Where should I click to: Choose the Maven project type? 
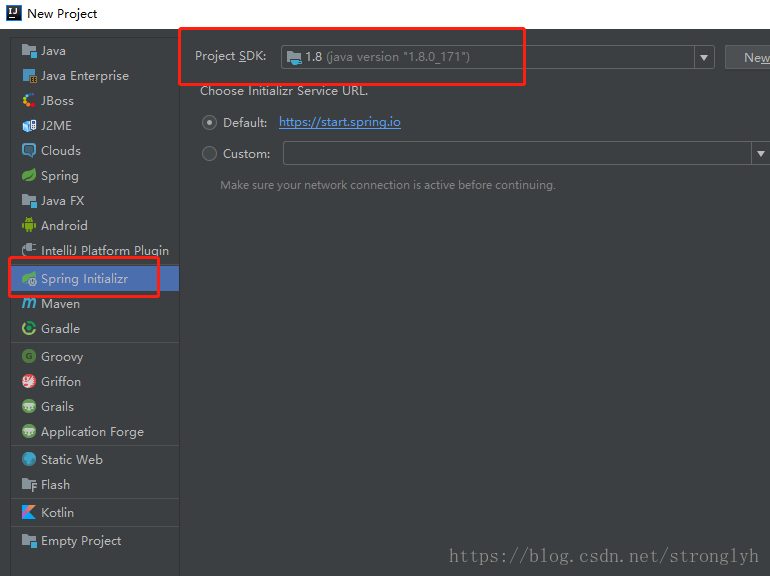95,303
